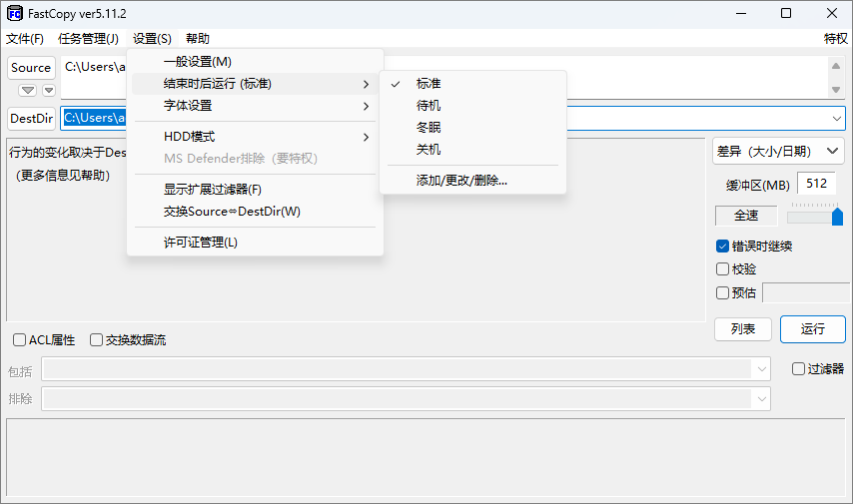Open the smaller source dropdown triangle button
This screenshot has width=853, height=504.
click(49, 90)
